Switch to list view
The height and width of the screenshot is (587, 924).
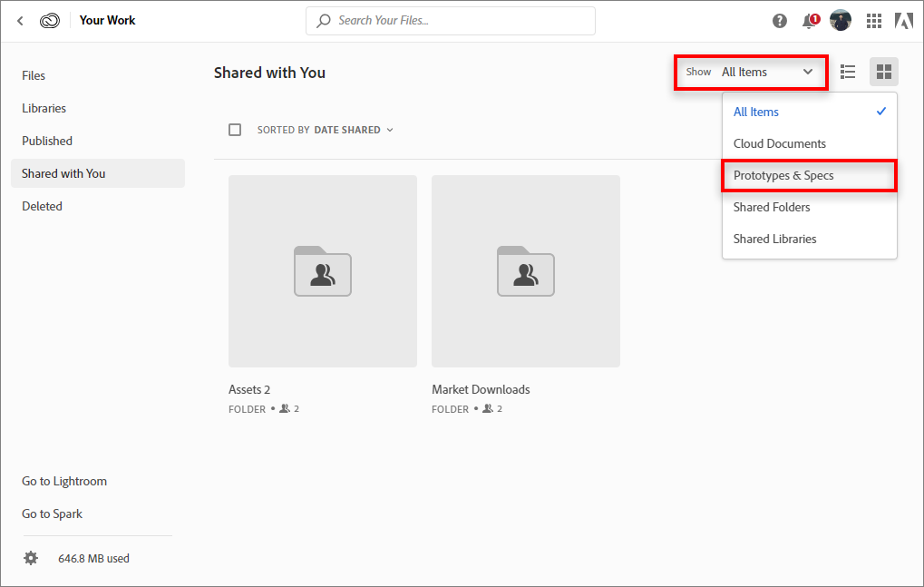848,72
